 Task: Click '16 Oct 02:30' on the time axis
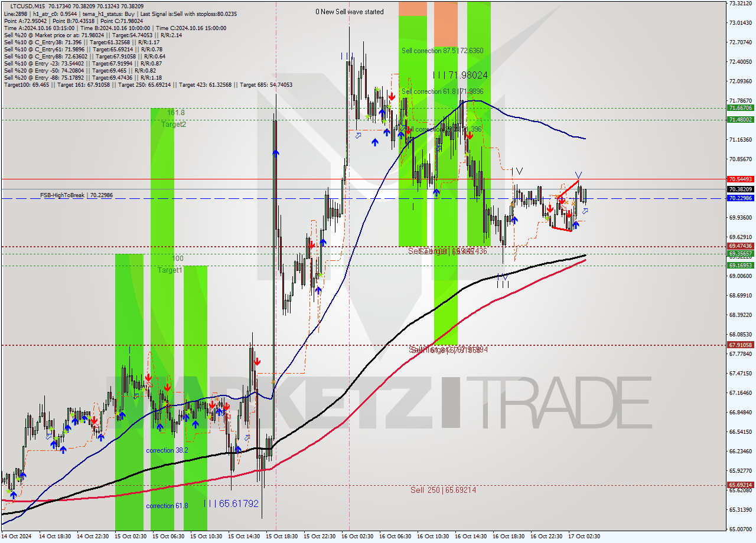pos(357,537)
